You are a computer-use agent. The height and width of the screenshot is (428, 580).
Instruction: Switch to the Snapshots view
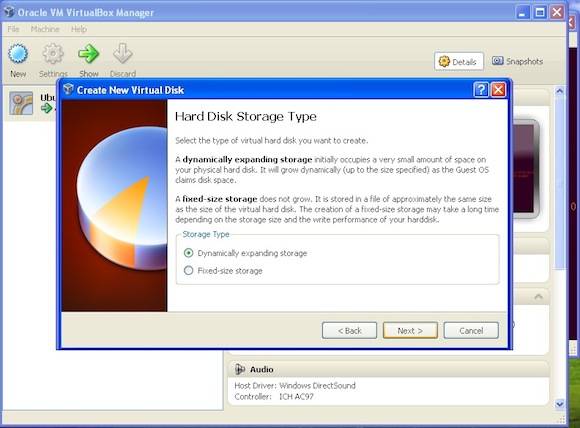[518, 61]
